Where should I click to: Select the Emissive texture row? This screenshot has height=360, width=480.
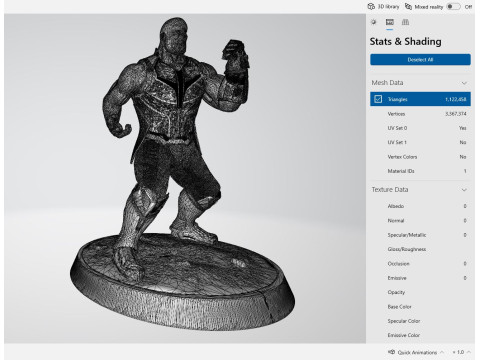point(420,278)
